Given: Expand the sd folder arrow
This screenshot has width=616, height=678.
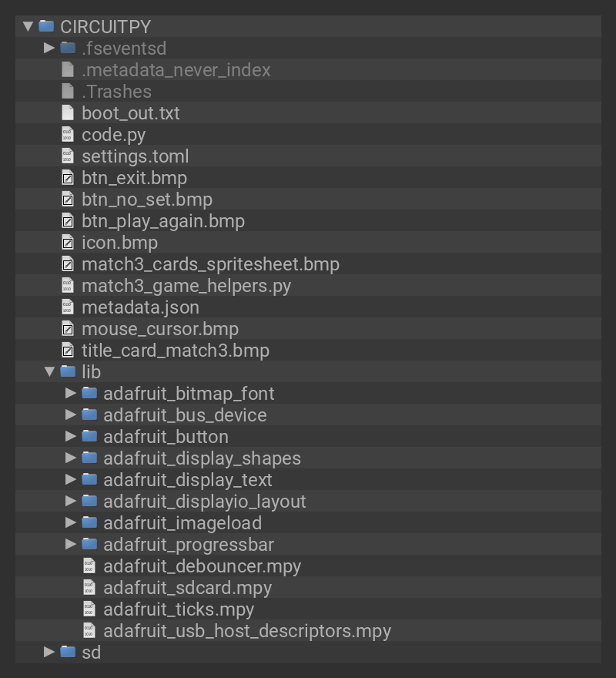Looking at the screenshot, I should tap(49, 652).
